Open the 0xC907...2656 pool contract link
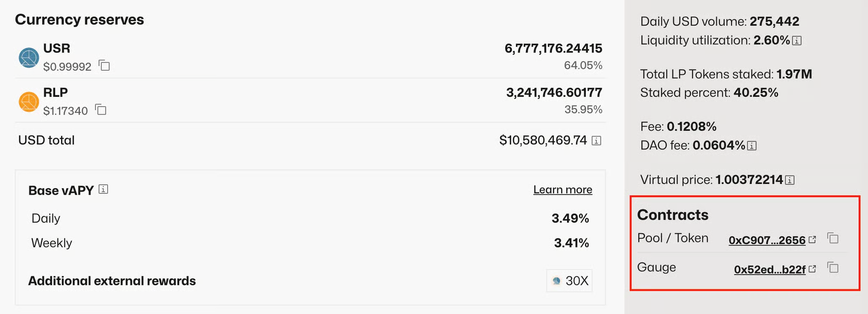The width and height of the screenshot is (868, 314). point(767,240)
